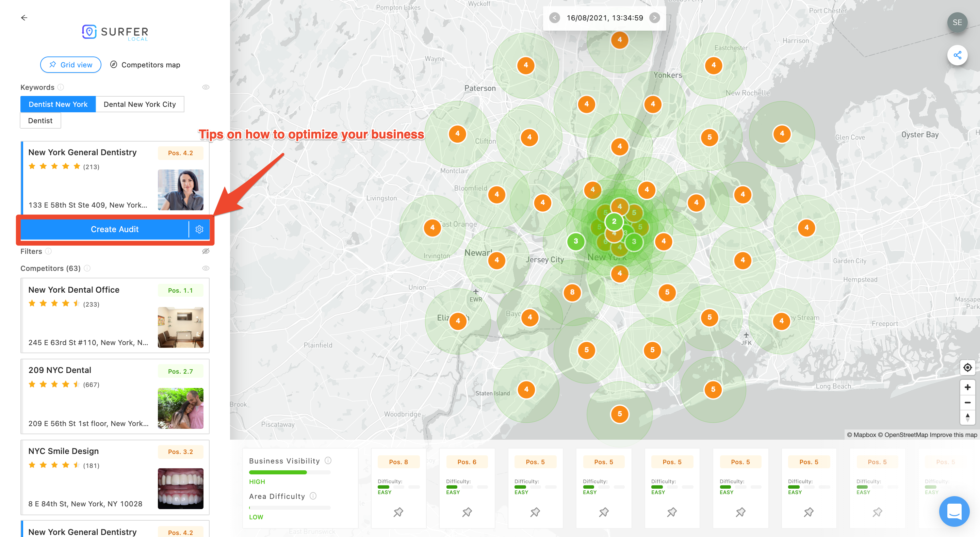980x537 pixels.
Task: Click Pos. 3.2 badge on NYC Smile Design
Action: click(x=180, y=452)
